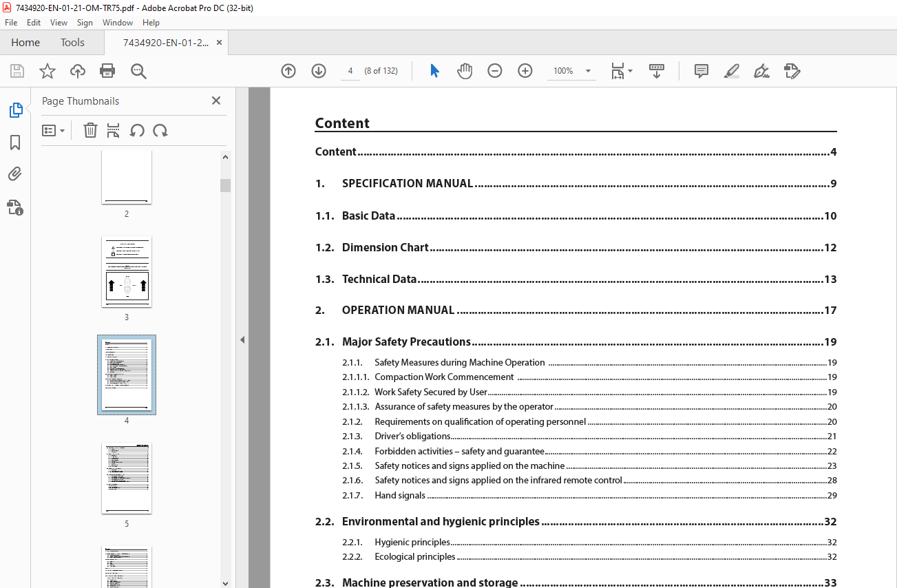This screenshot has height=588, width=897.
Task: Open the File menu
Action: tap(11, 23)
